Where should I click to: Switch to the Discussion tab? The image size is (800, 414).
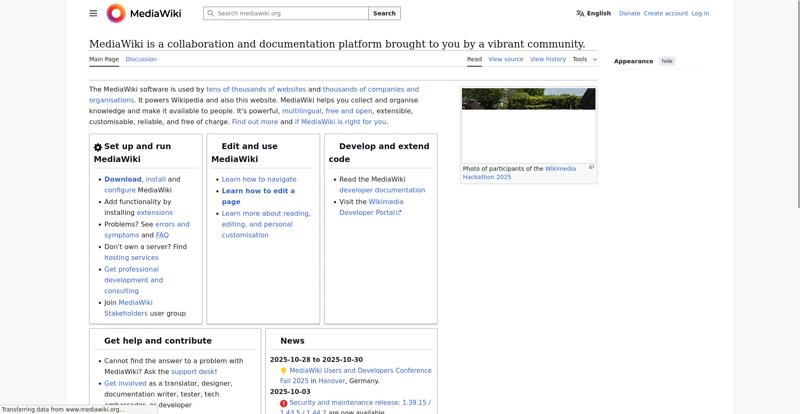(x=141, y=59)
